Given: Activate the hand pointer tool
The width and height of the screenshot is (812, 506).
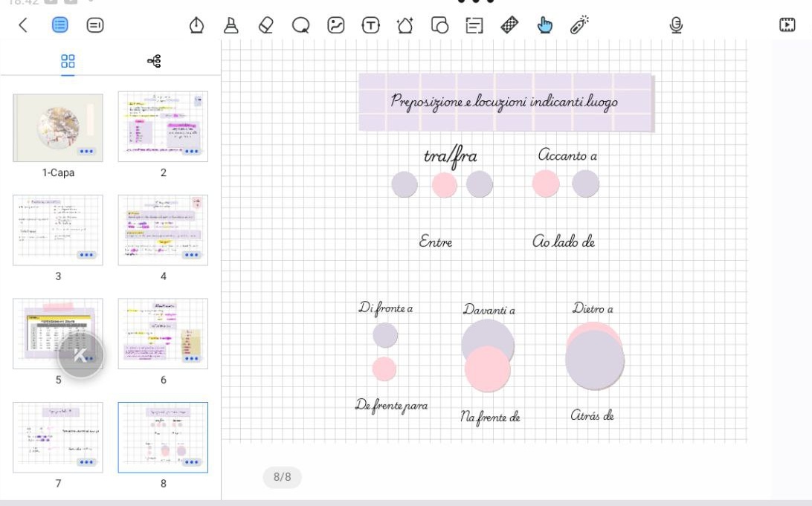Looking at the screenshot, I should (x=544, y=25).
